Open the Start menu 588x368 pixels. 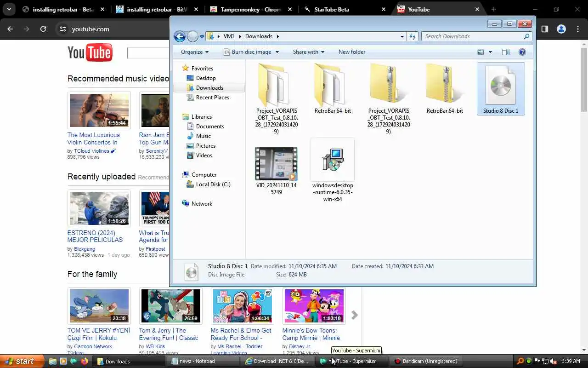[22, 361]
